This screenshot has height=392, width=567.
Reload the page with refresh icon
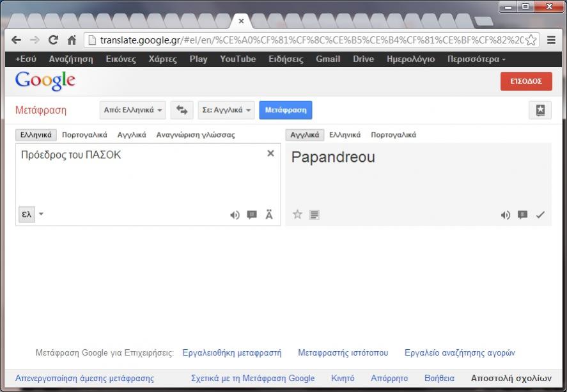click(54, 40)
